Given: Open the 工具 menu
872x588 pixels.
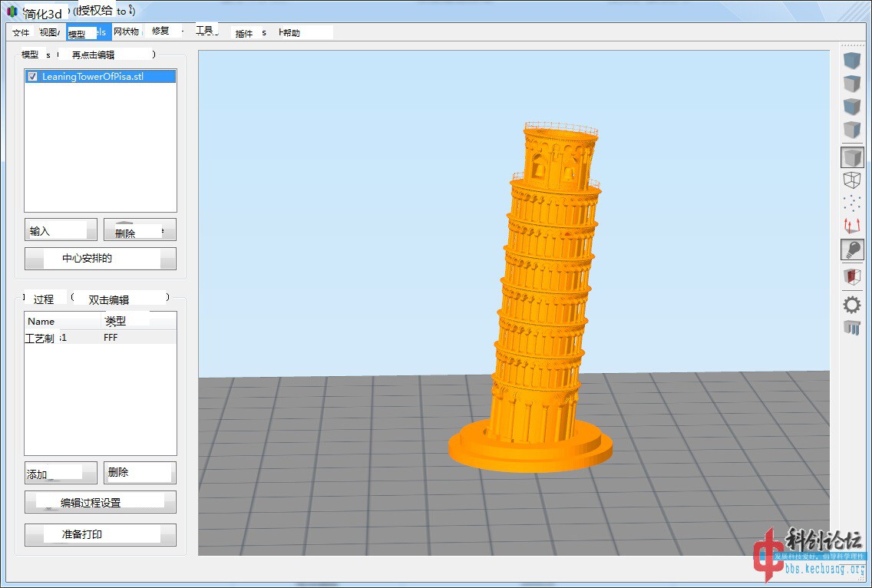Looking at the screenshot, I should [x=204, y=31].
